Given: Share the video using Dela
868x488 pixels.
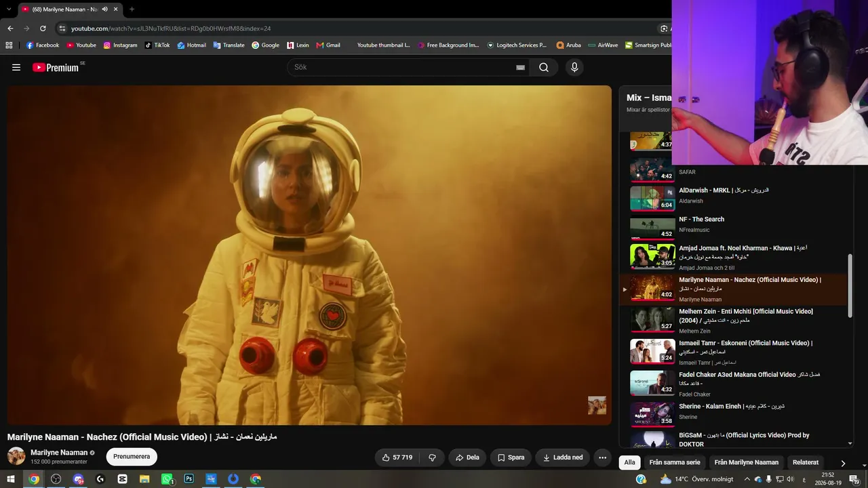Looking at the screenshot, I should point(467,457).
